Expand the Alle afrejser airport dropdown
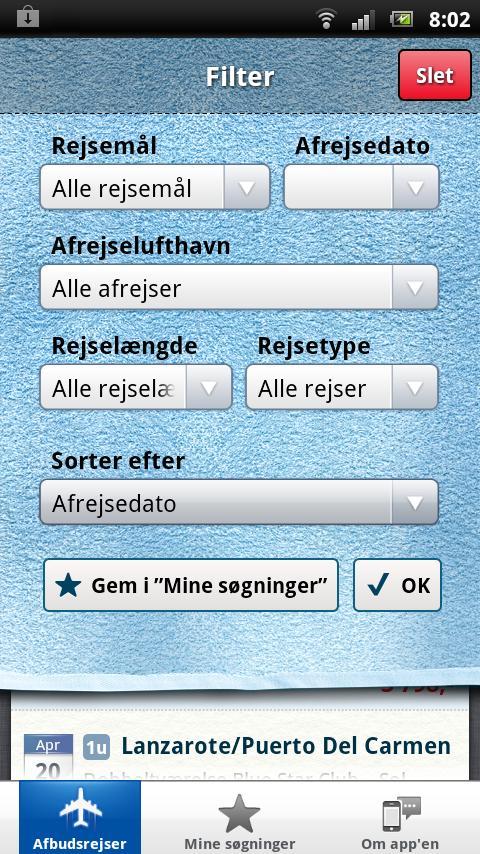Image resolution: width=480 pixels, height=854 pixels. pyautogui.click(x=239, y=287)
